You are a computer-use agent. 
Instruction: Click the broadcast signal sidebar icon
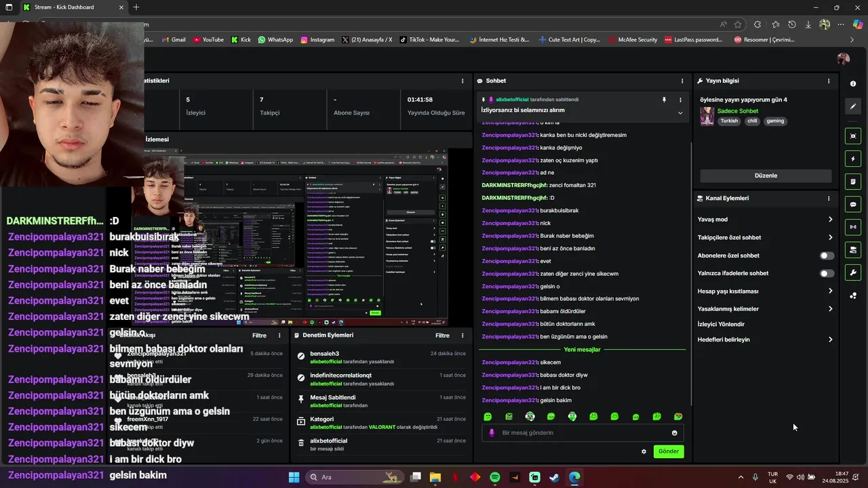[853, 227]
